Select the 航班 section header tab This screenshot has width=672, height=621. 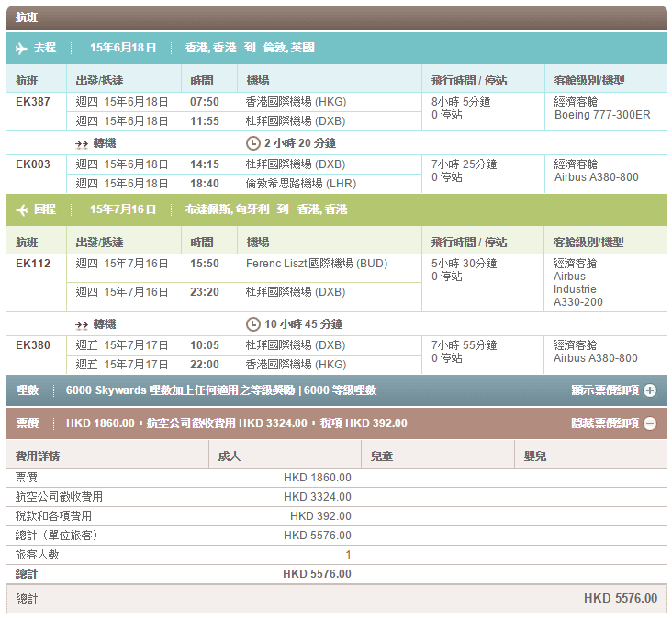pos(28,17)
